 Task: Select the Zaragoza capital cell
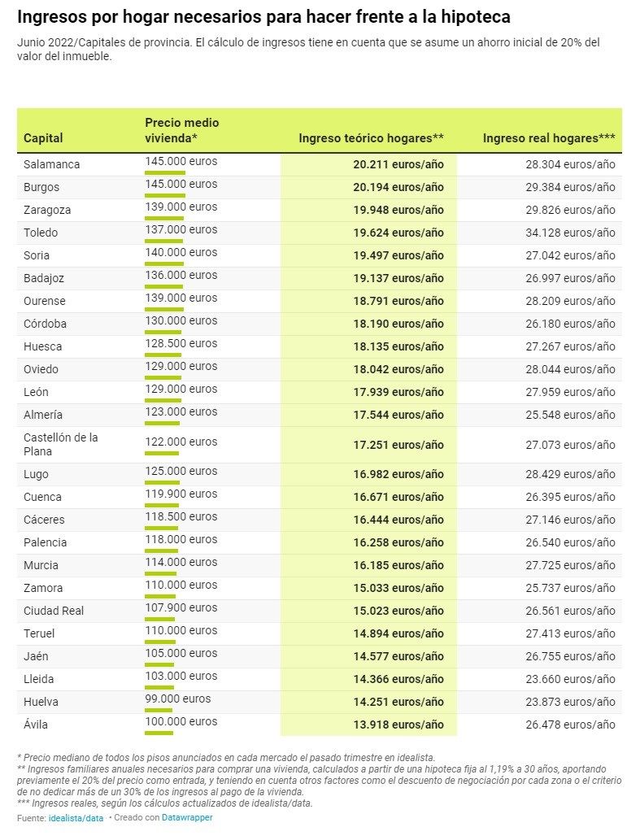(47, 210)
